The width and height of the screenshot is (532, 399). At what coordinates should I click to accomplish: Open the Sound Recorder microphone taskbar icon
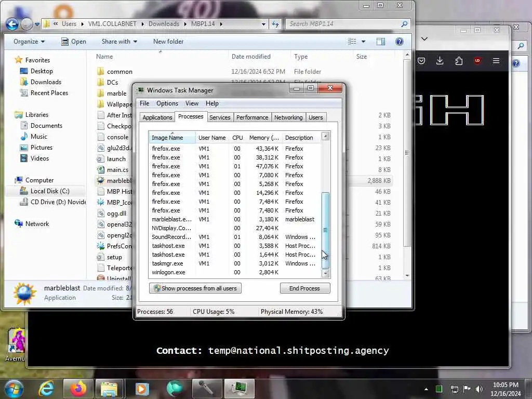click(206, 389)
